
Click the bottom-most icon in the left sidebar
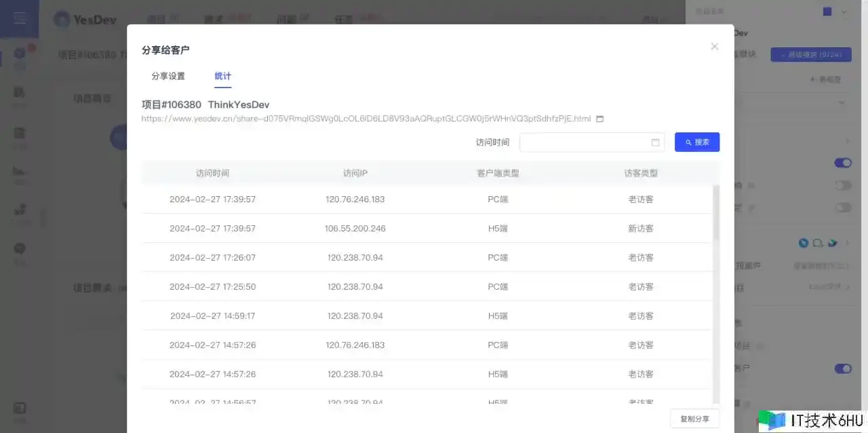tap(20, 408)
